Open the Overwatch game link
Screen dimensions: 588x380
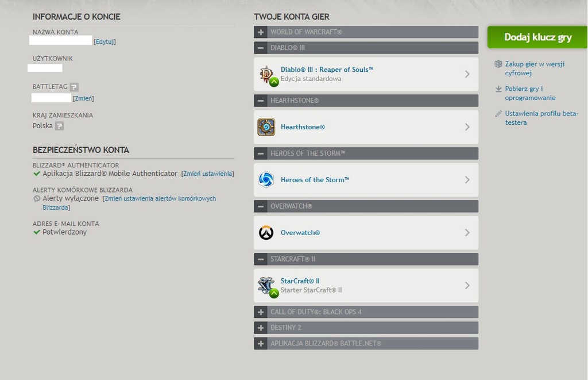click(300, 232)
